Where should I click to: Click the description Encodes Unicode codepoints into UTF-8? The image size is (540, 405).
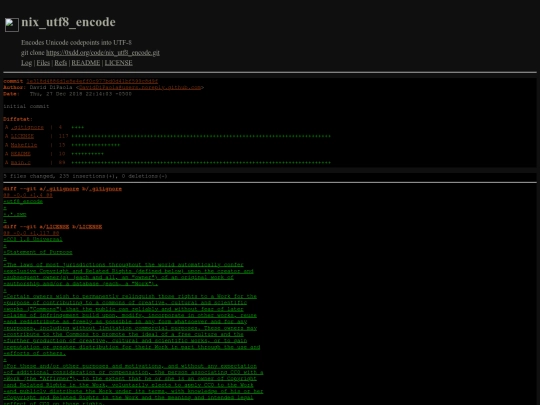tap(76, 43)
